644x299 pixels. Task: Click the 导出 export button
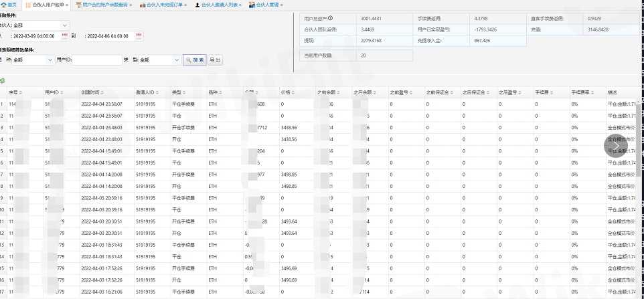click(215, 60)
